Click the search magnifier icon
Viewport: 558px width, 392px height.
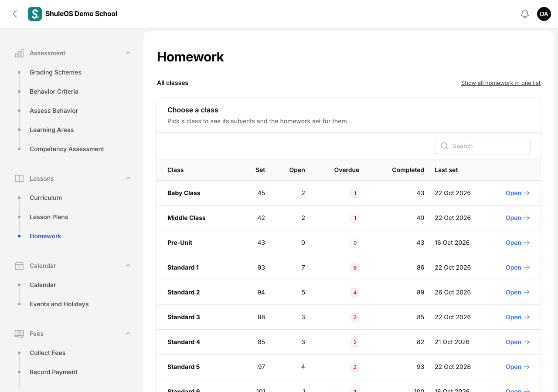(x=445, y=146)
